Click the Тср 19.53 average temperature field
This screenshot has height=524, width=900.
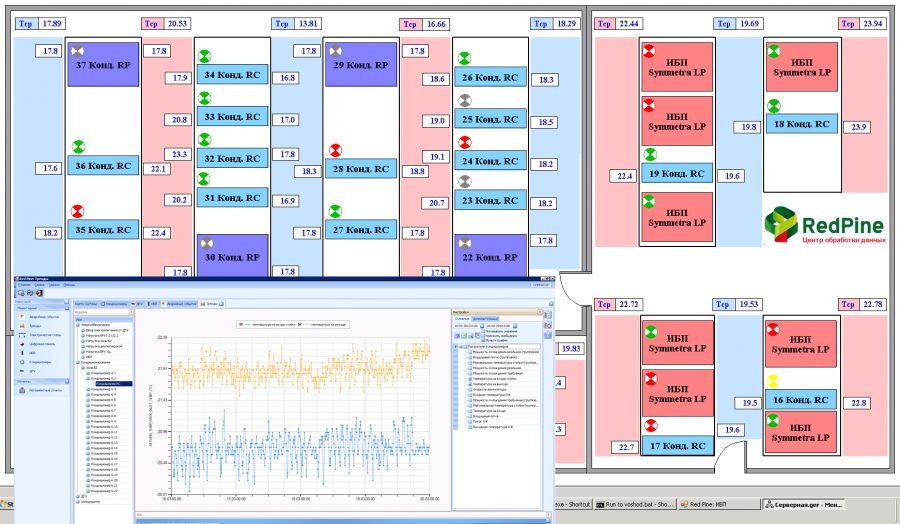[738, 304]
